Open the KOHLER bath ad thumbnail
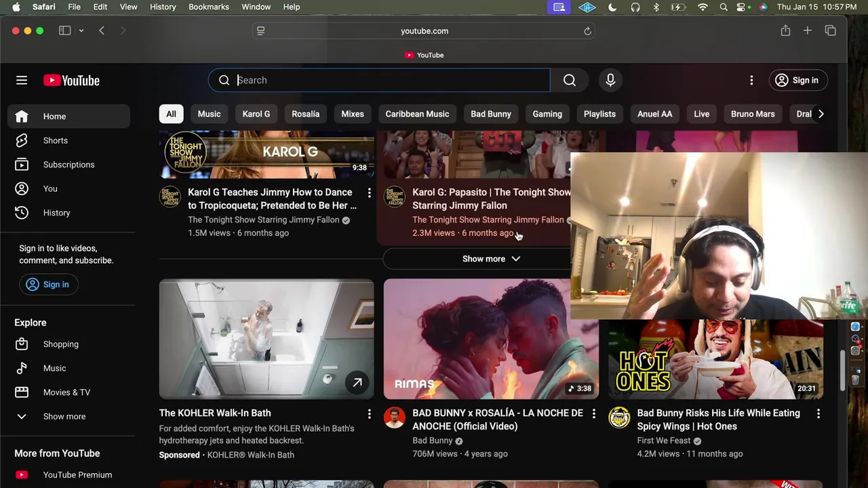 [267, 339]
